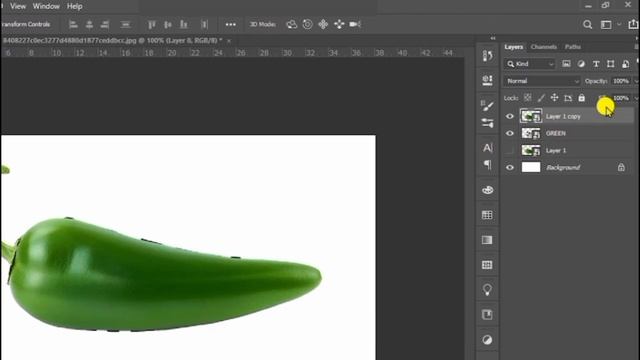
Task: Switch to the Layers tab
Action: tap(513, 47)
